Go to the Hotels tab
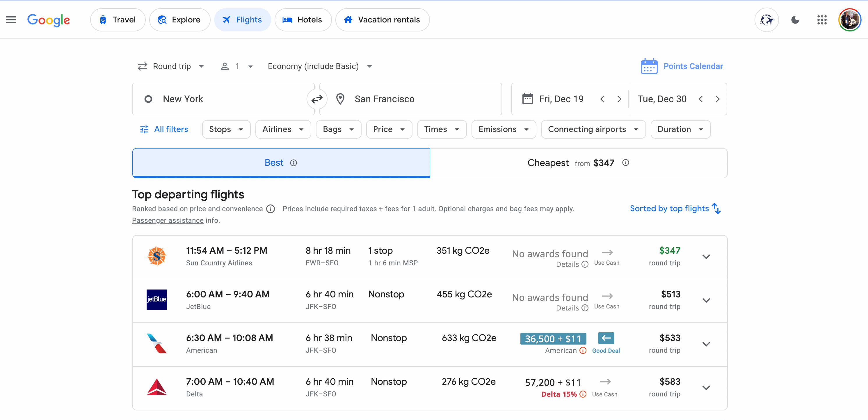 [303, 20]
